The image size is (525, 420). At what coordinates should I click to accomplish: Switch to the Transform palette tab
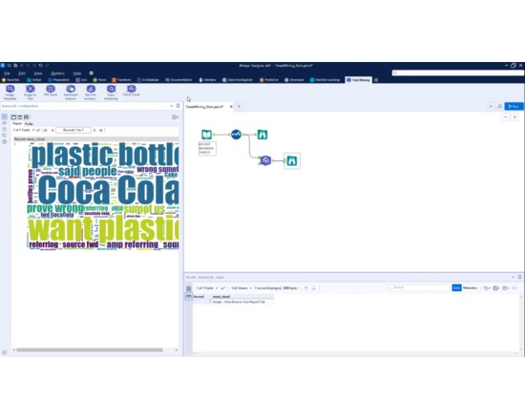(121, 80)
